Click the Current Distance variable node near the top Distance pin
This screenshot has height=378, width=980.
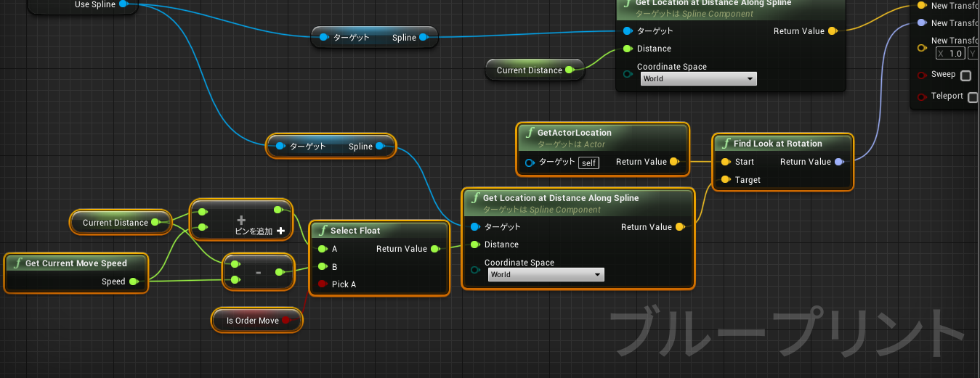pos(535,70)
